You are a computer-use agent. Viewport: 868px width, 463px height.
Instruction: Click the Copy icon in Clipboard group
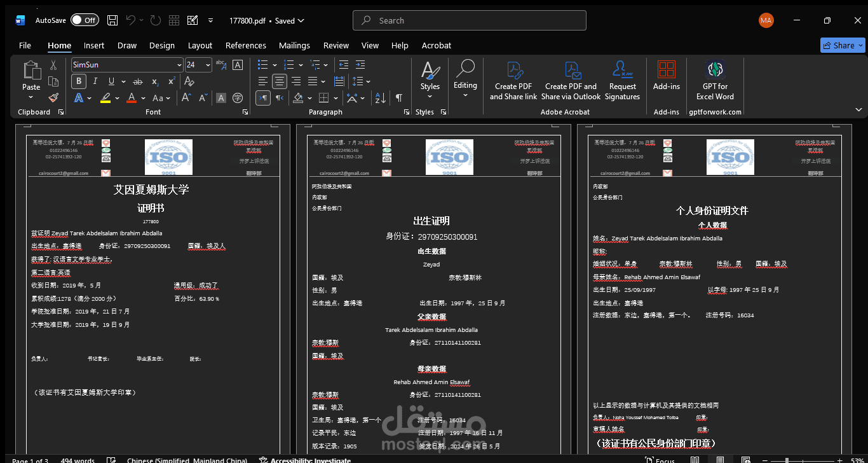point(53,81)
